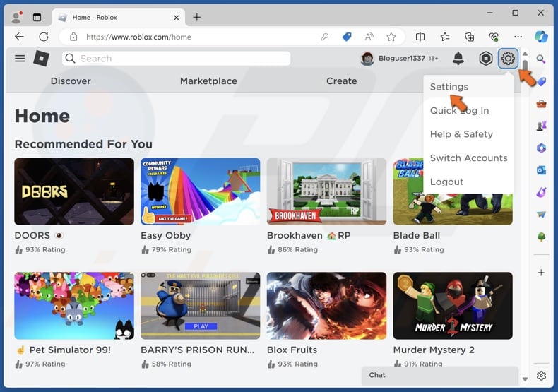
Task: Open the Favorites list icon
Action: tap(445, 37)
